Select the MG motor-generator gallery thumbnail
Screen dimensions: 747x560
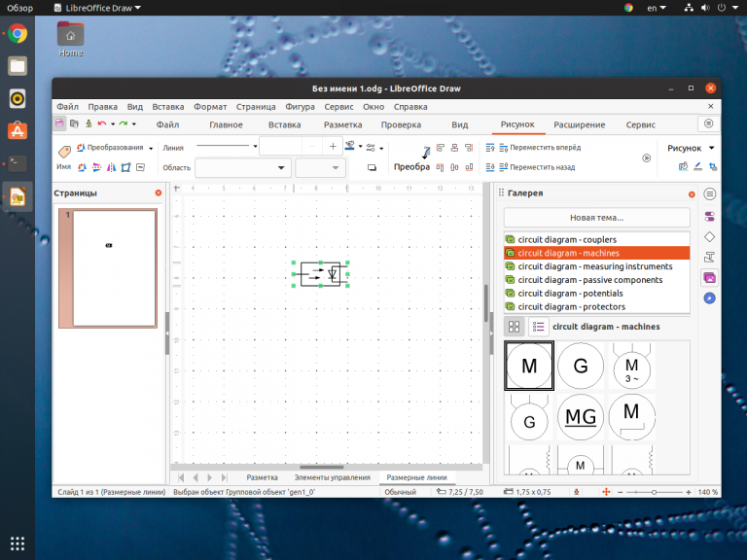pyautogui.click(x=582, y=417)
